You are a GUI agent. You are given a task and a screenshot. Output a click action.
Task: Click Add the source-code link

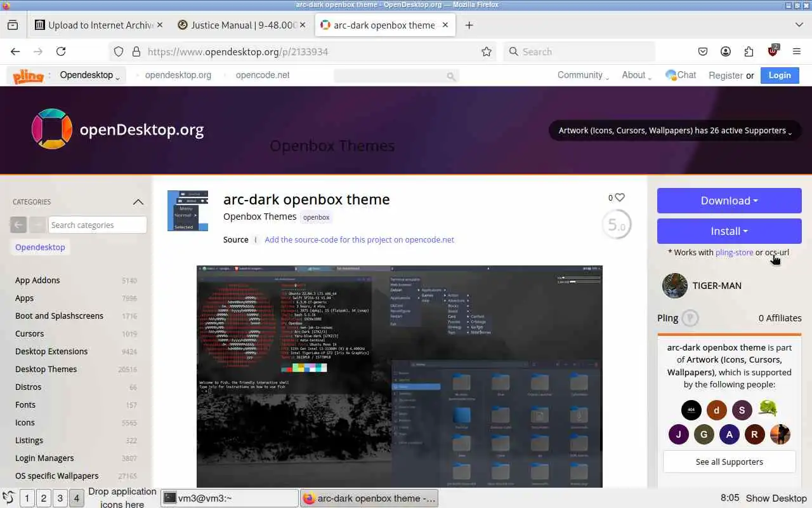point(359,239)
